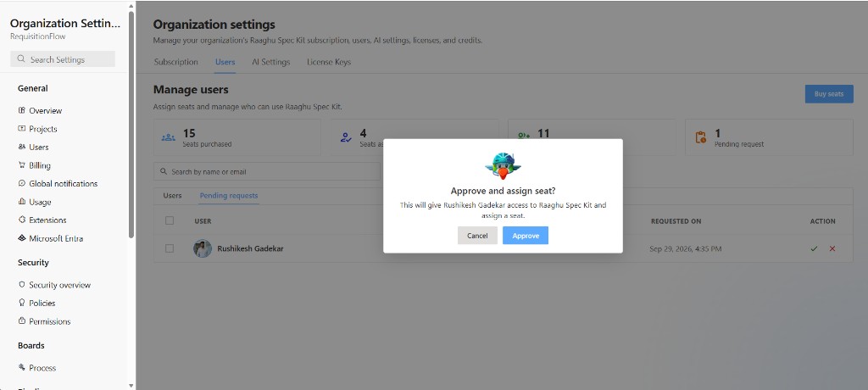Screen dimensions: 868x390
Task: Click the Permissions lock icon
Action: 21,321
